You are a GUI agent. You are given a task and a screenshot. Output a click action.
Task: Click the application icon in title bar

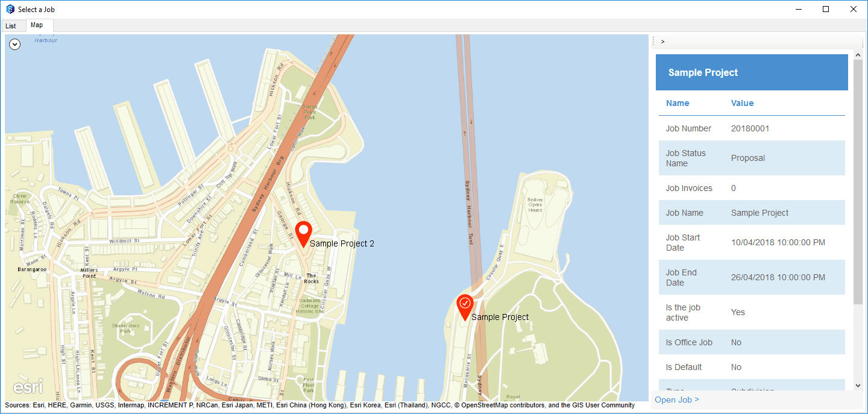coord(10,10)
